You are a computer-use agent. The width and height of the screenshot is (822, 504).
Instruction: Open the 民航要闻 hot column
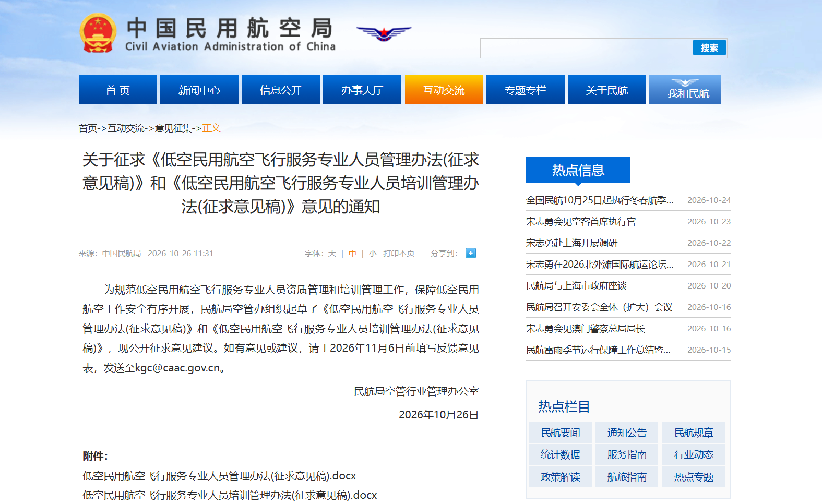point(561,433)
